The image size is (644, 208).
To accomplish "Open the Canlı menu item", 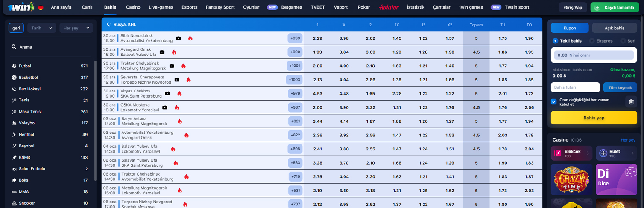I will pos(87,7).
